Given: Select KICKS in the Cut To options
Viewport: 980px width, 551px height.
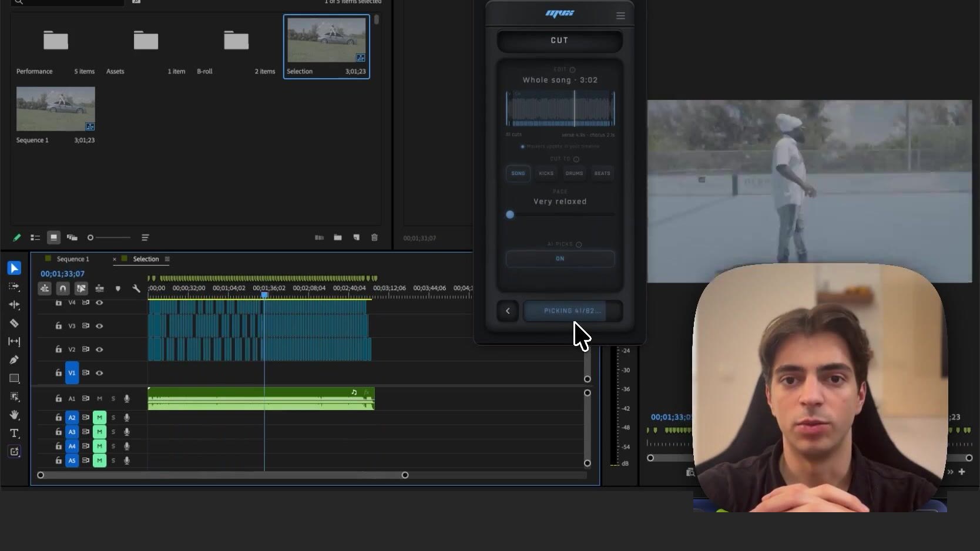Looking at the screenshot, I should 546,173.
